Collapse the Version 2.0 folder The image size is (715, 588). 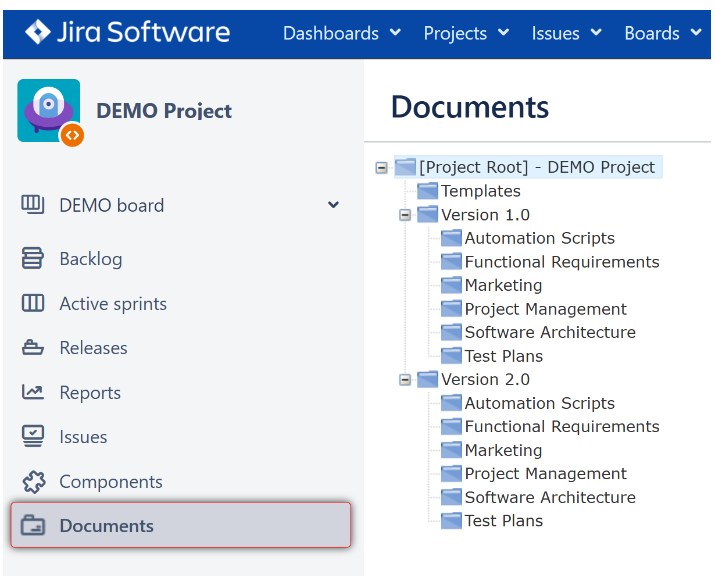pyautogui.click(x=405, y=379)
